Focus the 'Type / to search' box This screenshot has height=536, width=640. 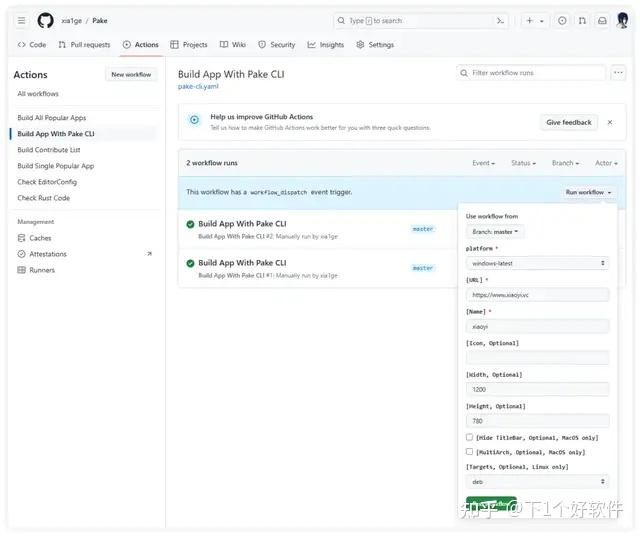[420, 20]
